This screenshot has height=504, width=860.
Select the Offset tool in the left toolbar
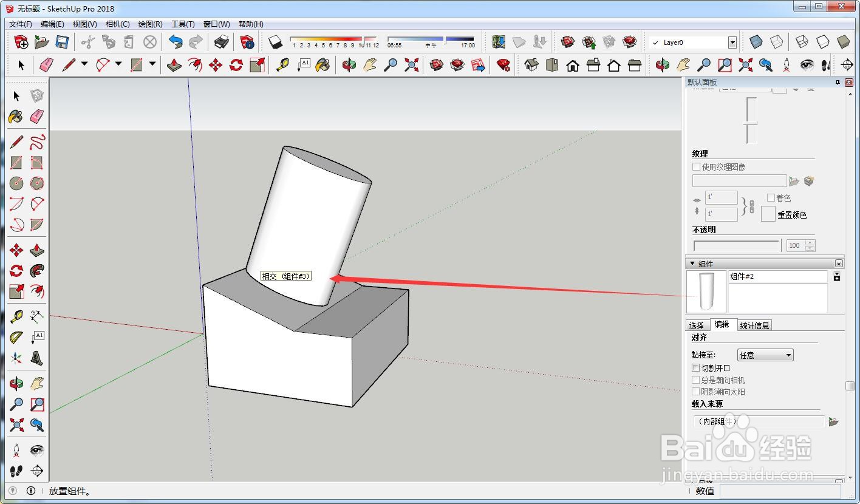[37, 291]
